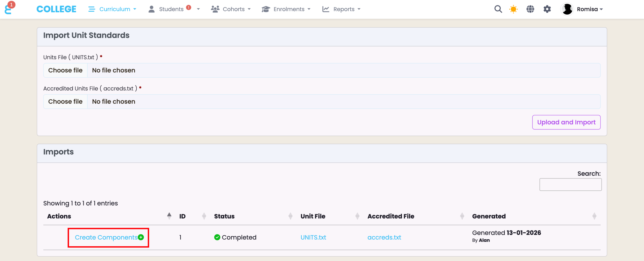Click the green Completed status checkmark

click(217, 237)
